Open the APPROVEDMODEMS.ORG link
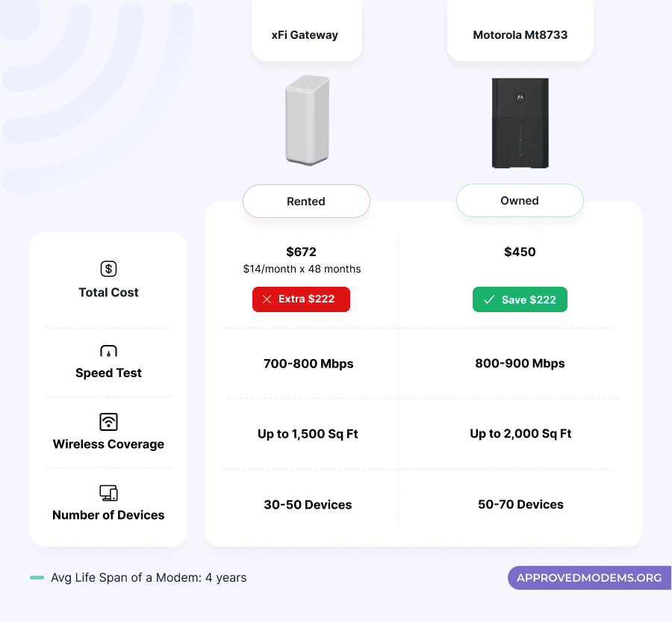The image size is (672, 622). [589, 578]
